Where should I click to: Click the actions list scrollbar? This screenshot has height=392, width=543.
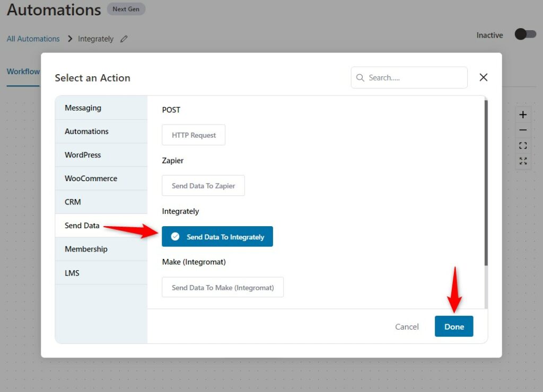pyautogui.click(x=486, y=183)
